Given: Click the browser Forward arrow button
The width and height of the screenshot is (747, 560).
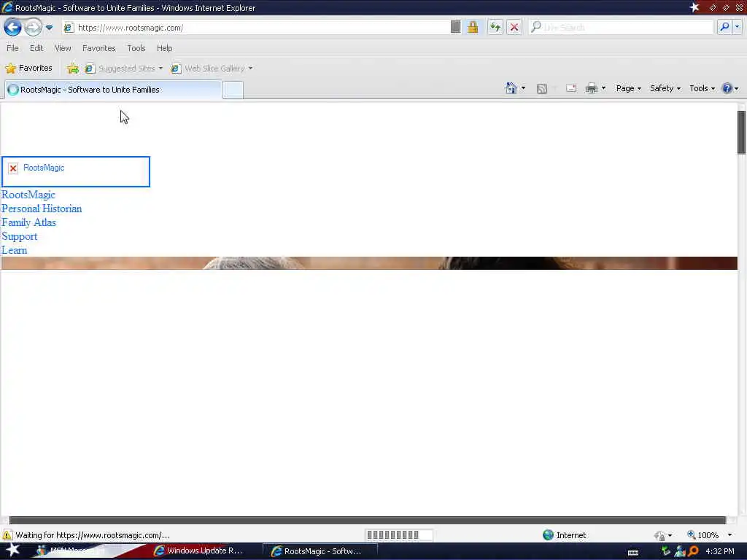Looking at the screenshot, I should click(x=33, y=27).
